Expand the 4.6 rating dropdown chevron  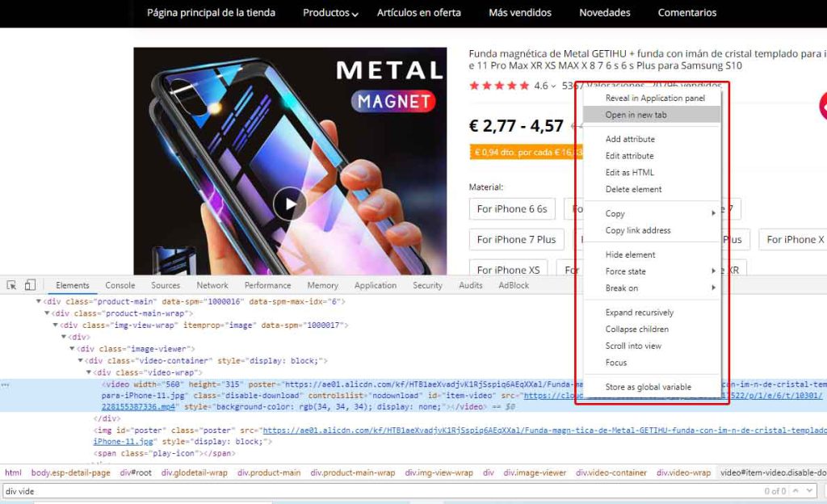coord(553,86)
